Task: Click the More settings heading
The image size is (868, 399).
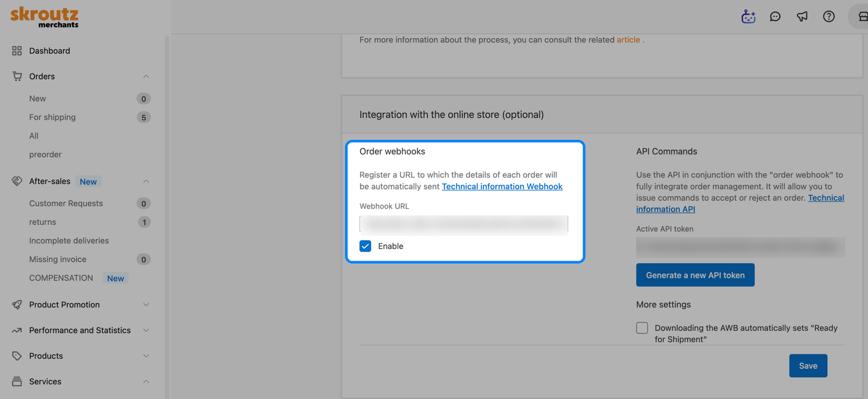Action: point(663,305)
